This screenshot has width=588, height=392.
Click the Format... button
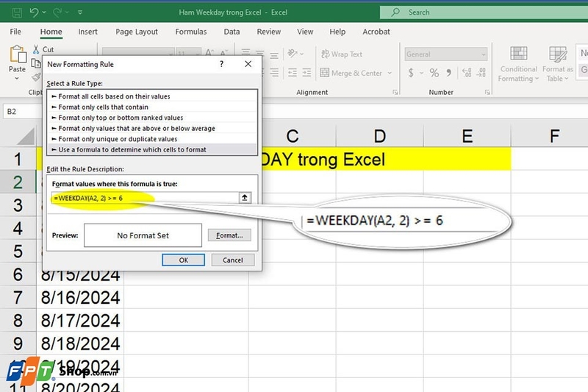pyautogui.click(x=229, y=235)
